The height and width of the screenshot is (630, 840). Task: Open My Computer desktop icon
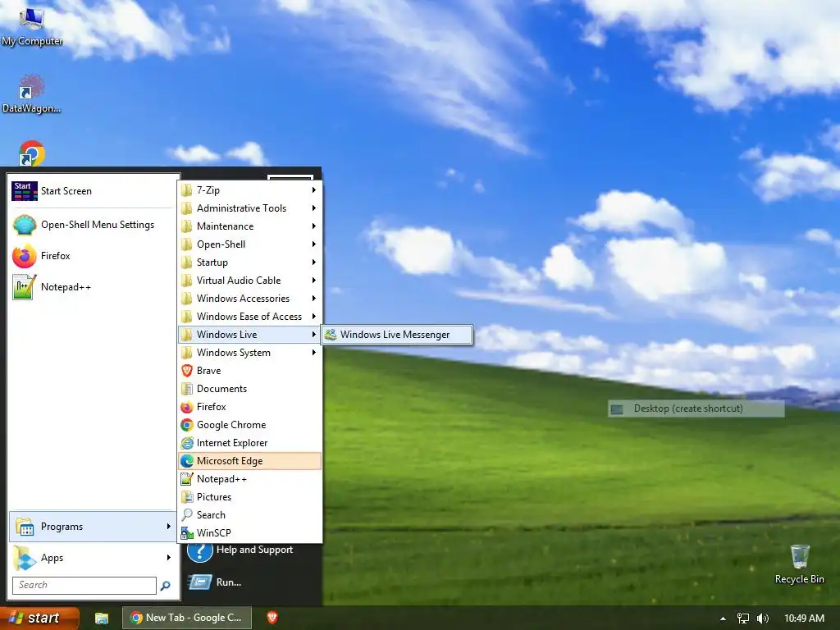pyautogui.click(x=32, y=25)
